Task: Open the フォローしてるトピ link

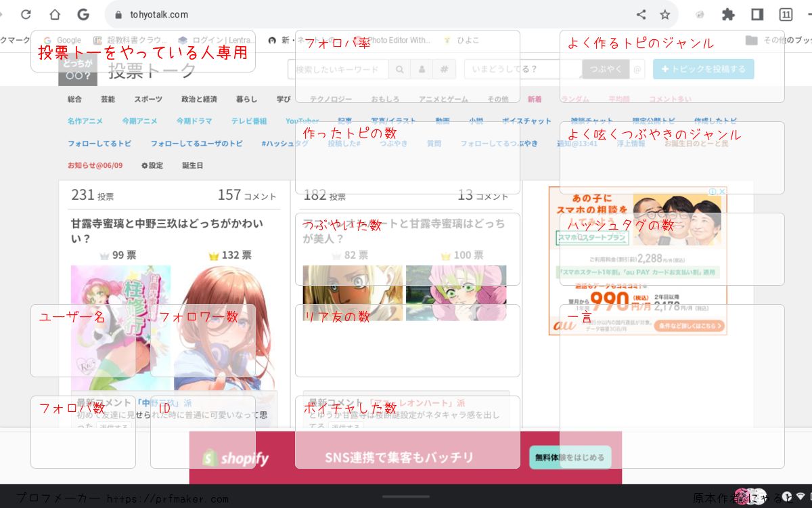Action: click(x=99, y=144)
